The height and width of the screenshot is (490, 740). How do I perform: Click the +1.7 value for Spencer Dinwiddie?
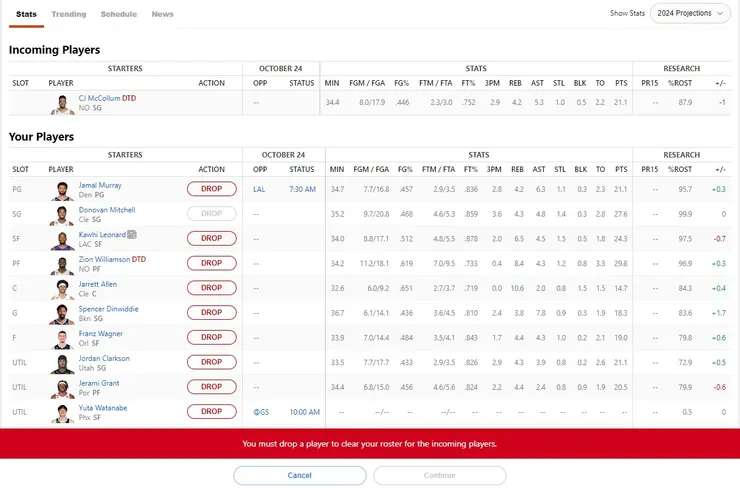pos(719,313)
